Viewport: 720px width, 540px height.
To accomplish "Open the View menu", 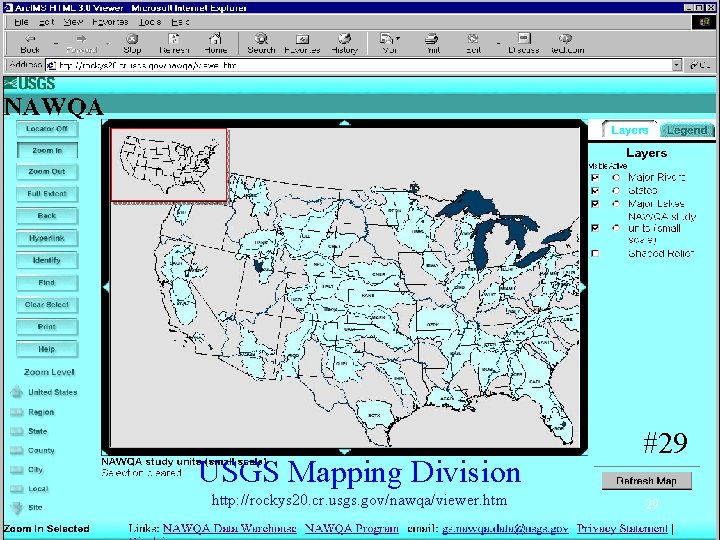I will [x=73, y=22].
